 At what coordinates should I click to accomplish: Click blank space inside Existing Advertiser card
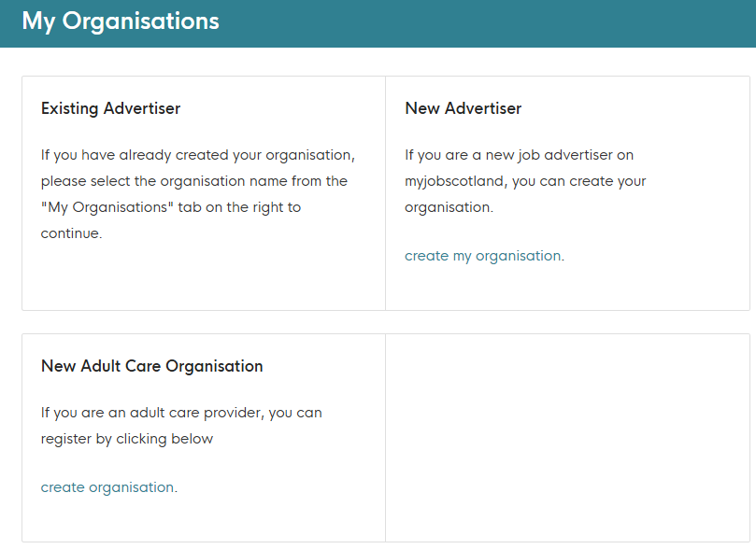coord(203,278)
